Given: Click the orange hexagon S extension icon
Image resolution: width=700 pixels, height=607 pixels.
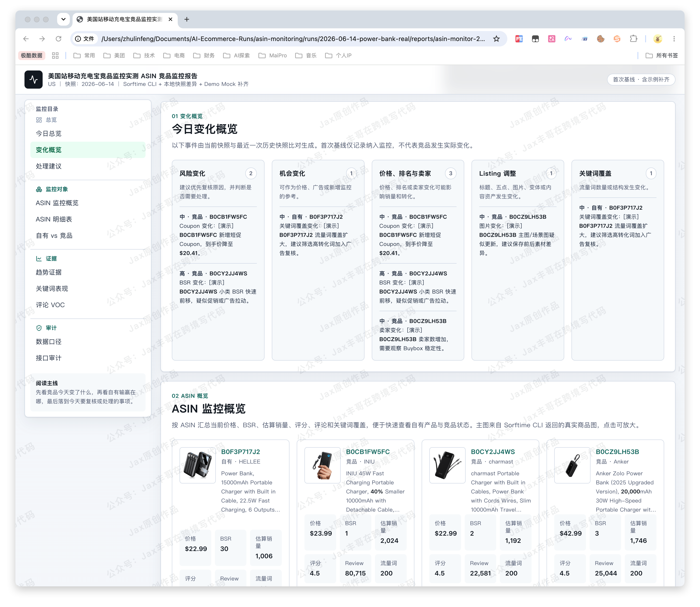Looking at the screenshot, I should pyautogui.click(x=617, y=39).
